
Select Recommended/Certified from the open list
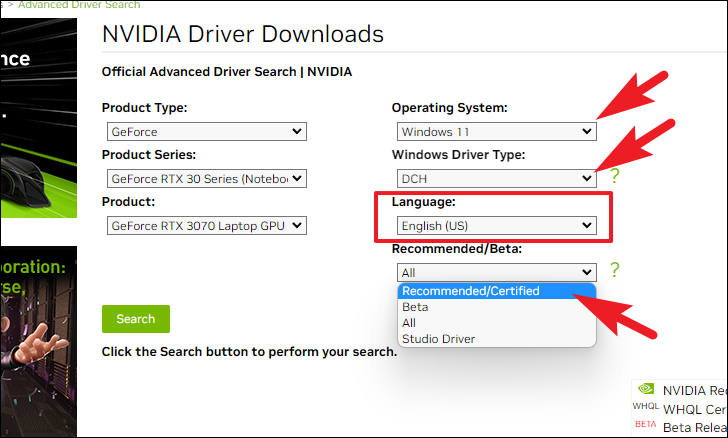point(496,291)
